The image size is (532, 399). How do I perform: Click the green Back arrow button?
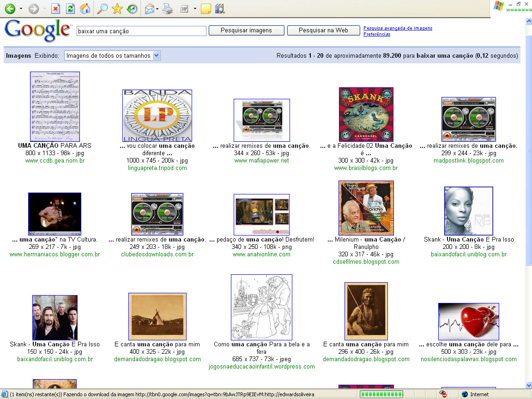[x=10, y=8]
